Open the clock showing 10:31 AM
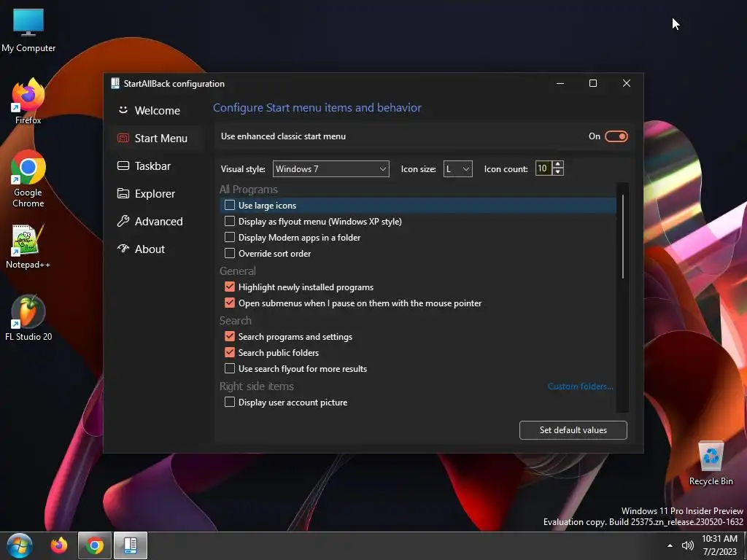Image resolution: width=747 pixels, height=560 pixels. 720,545
